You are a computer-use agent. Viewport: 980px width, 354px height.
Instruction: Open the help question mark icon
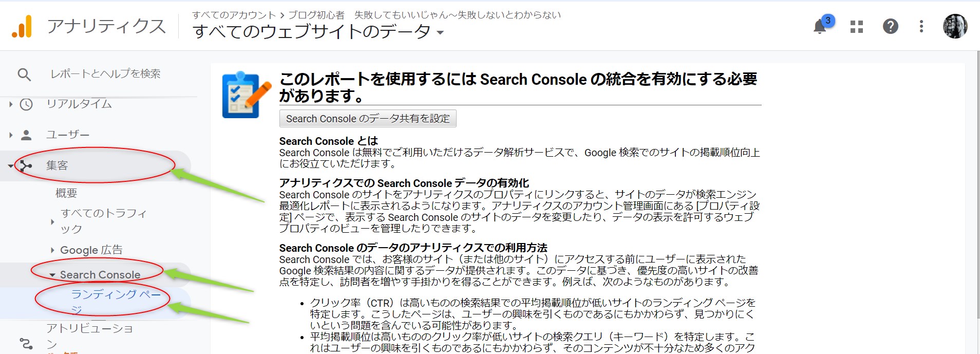click(x=890, y=26)
